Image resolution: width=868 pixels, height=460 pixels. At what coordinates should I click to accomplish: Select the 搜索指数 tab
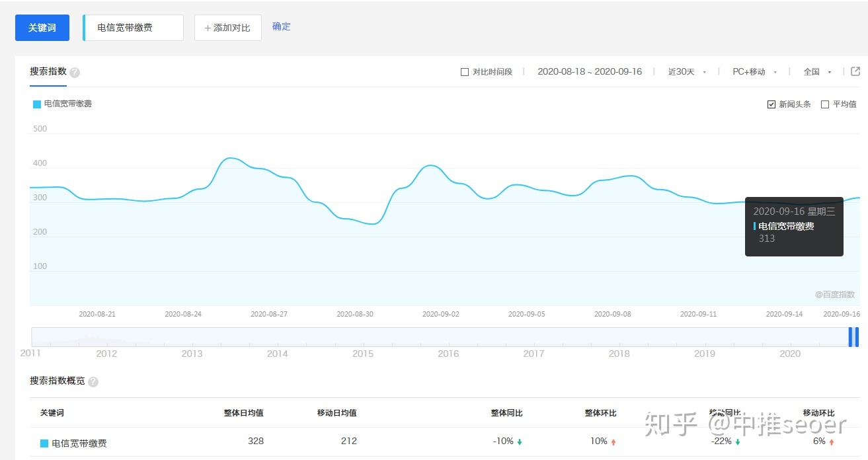48,71
